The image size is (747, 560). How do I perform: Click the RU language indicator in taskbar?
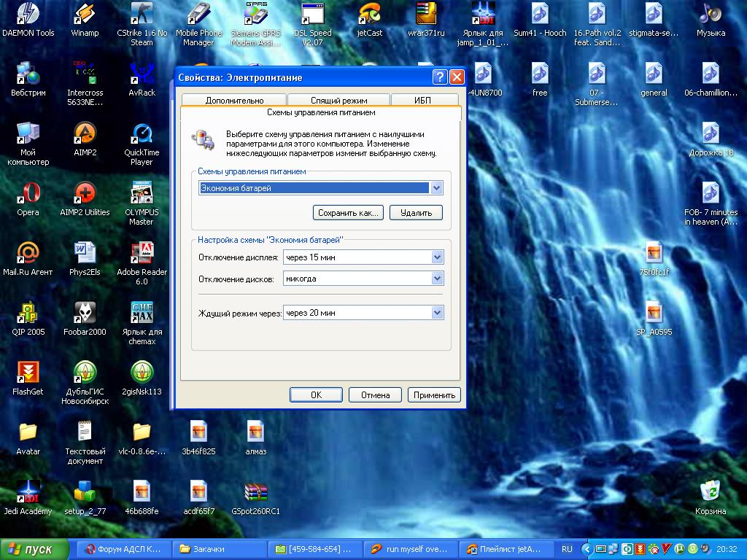coord(567,549)
